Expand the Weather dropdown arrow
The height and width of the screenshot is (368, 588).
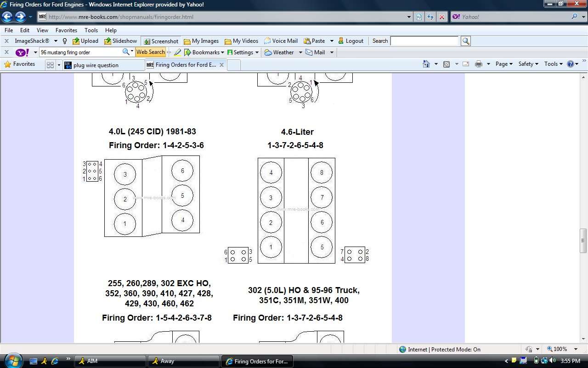click(x=300, y=52)
